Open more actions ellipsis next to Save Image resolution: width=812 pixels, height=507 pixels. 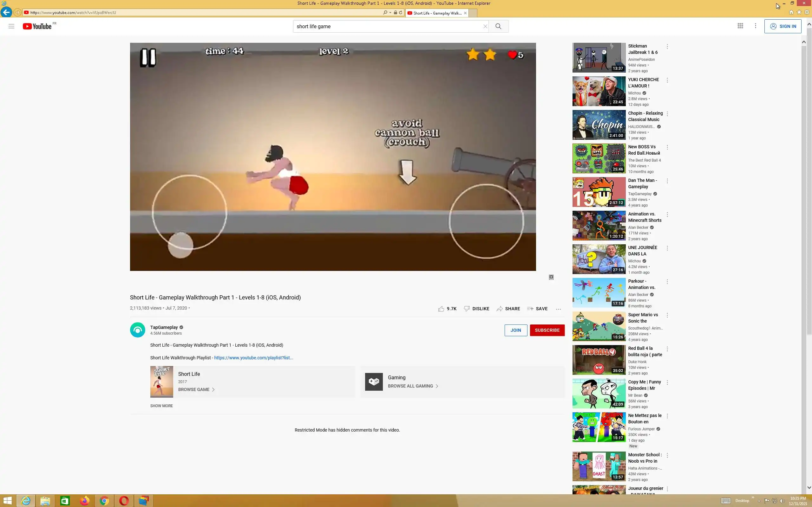tap(558, 309)
